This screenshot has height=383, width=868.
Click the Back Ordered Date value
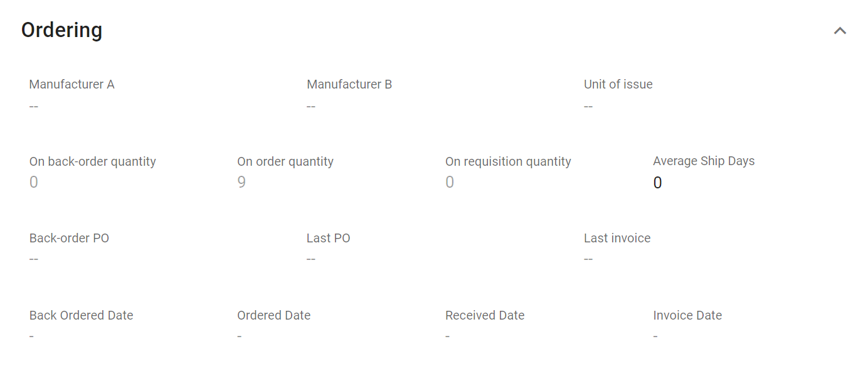pyautogui.click(x=31, y=337)
